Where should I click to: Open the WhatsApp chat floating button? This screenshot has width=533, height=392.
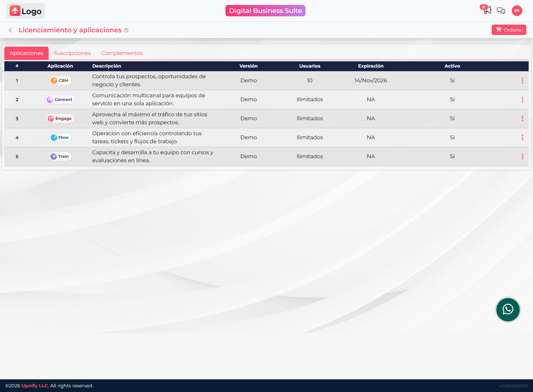point(508,310)
